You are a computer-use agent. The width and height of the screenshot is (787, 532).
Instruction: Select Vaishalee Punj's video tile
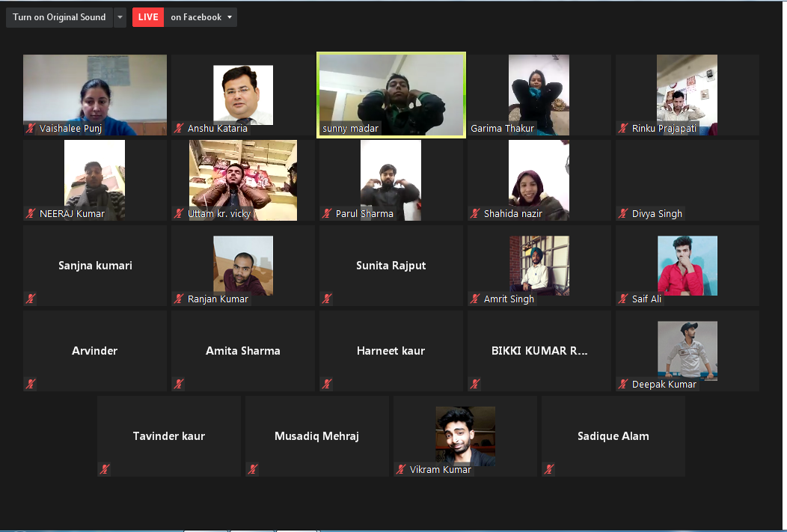(x=95, y=95)
